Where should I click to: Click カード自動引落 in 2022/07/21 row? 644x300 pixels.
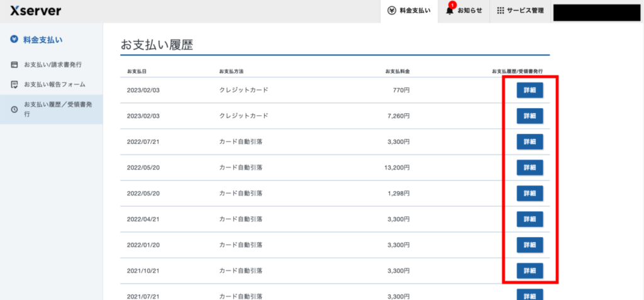pos(241,142)
